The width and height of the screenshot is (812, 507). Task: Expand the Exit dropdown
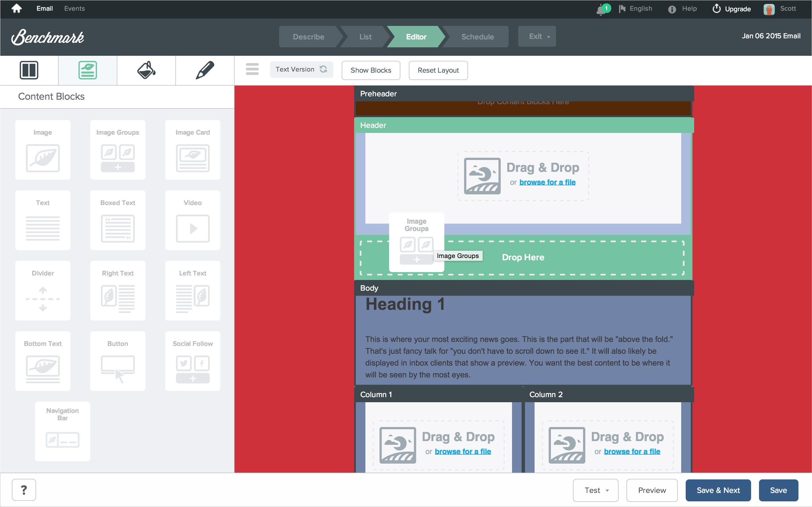pyautogui.click(x=537, y=37)
